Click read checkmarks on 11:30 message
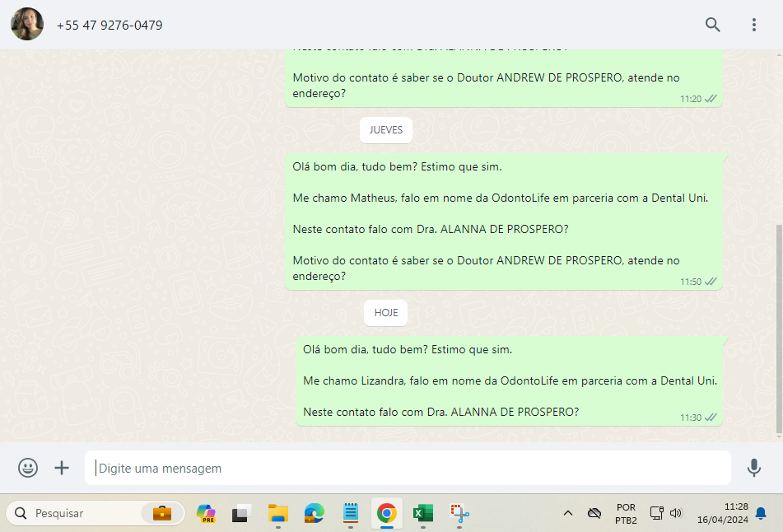This screenshot has width=783, height=532. [711, 417]
